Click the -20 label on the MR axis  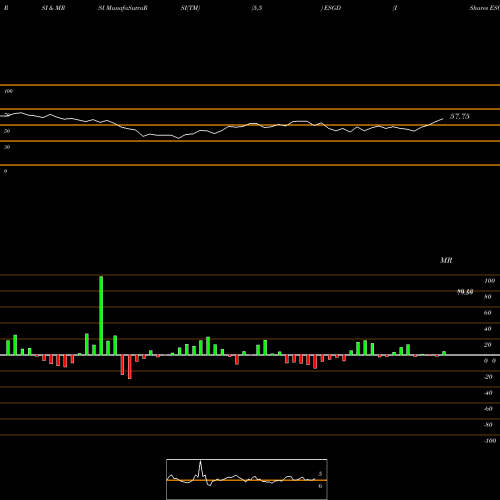point(488,377)
